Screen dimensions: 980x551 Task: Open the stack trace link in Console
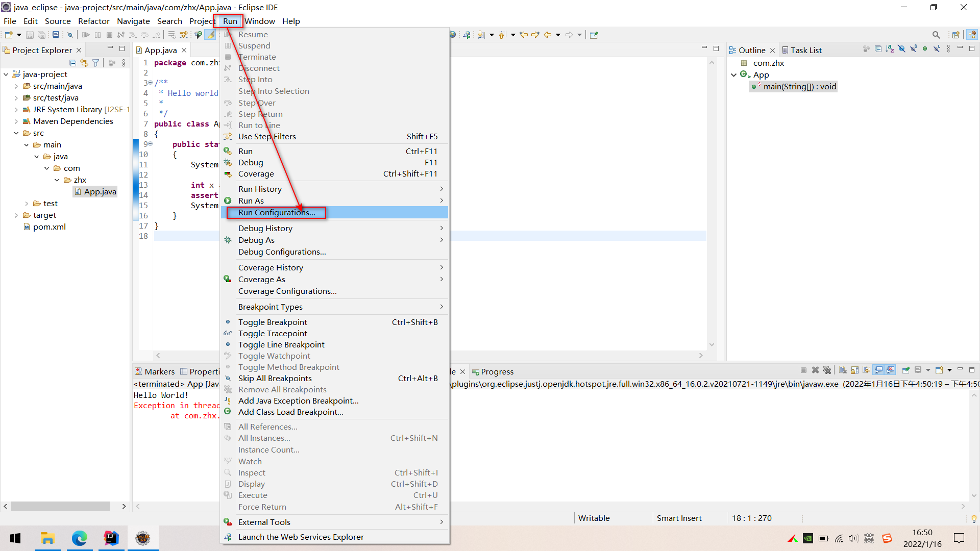coord(199,416)
